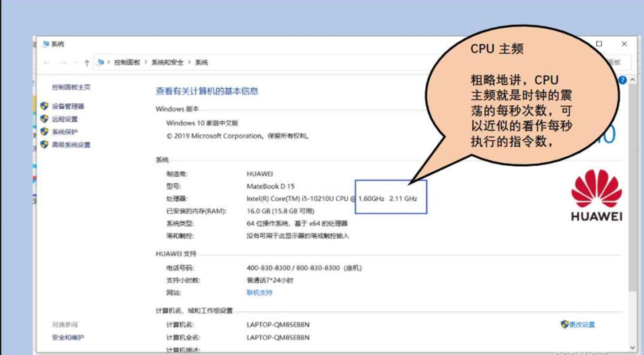
Task: Go up one folder level arrow
Action: point(87,63)
